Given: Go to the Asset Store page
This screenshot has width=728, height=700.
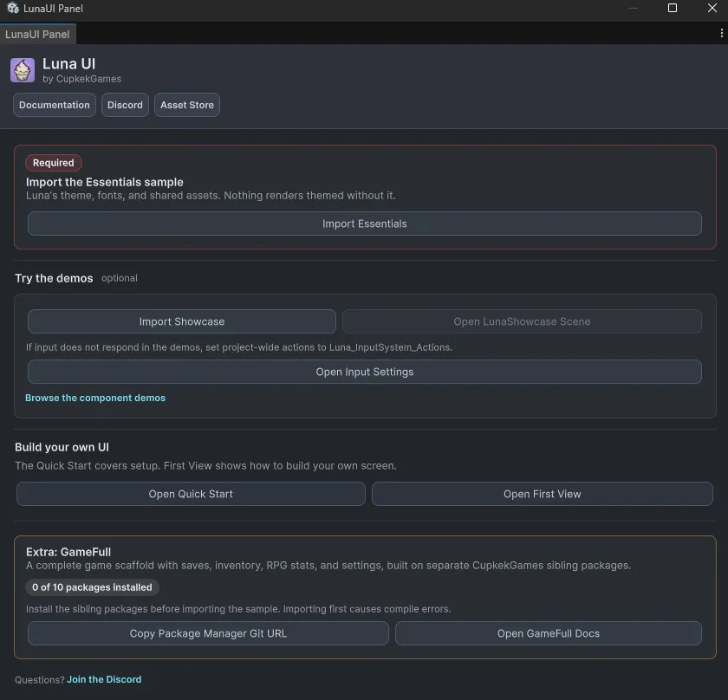Looking at the screenshot, I should pyautogui.click(x=187, y=105).
